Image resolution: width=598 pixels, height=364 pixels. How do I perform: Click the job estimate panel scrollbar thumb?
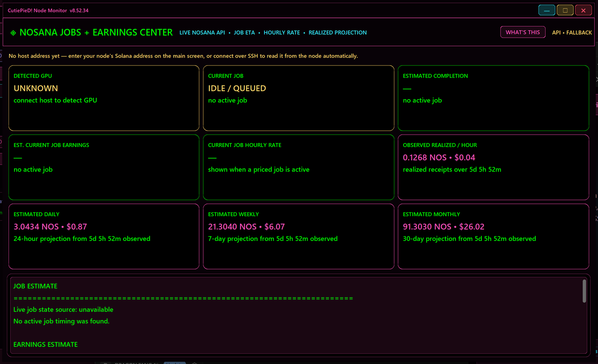[x=584, y=291]
